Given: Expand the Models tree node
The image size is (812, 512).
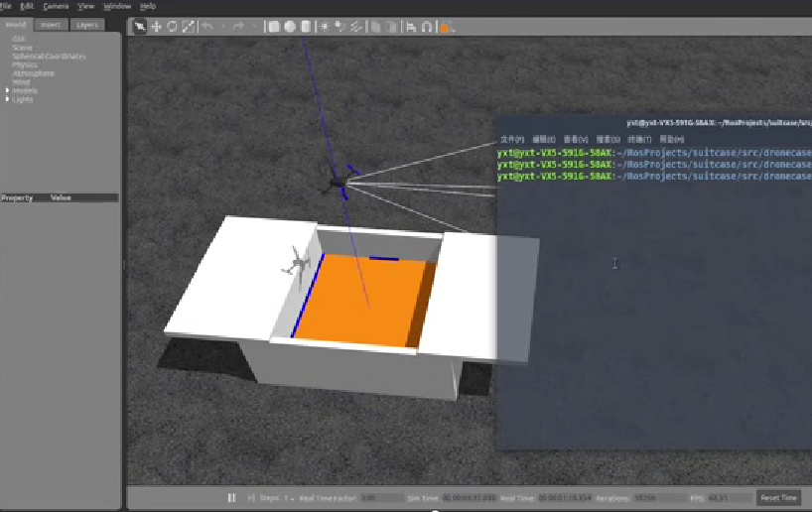Looking at the screenshot, I should coord(8,90).
